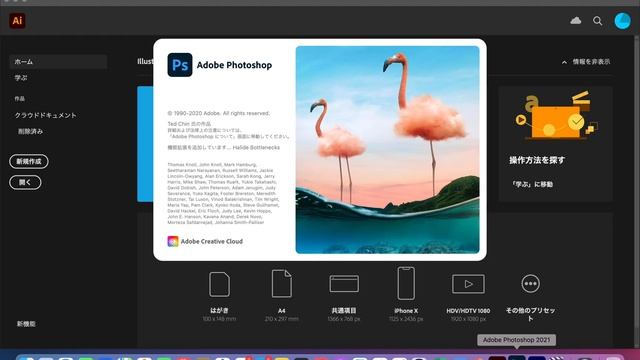Select the A4 document preset icon

point(282,283)
